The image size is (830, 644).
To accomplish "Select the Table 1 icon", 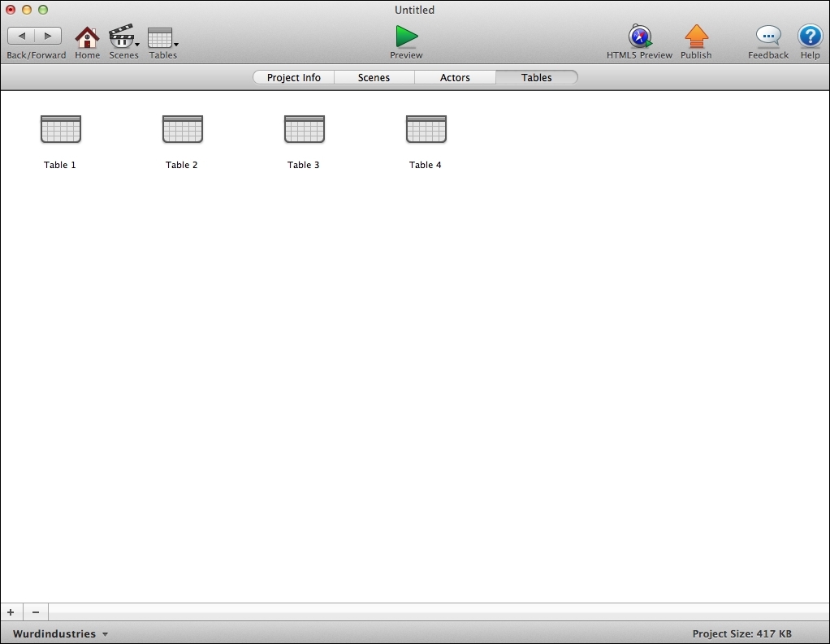I will 61,129.
